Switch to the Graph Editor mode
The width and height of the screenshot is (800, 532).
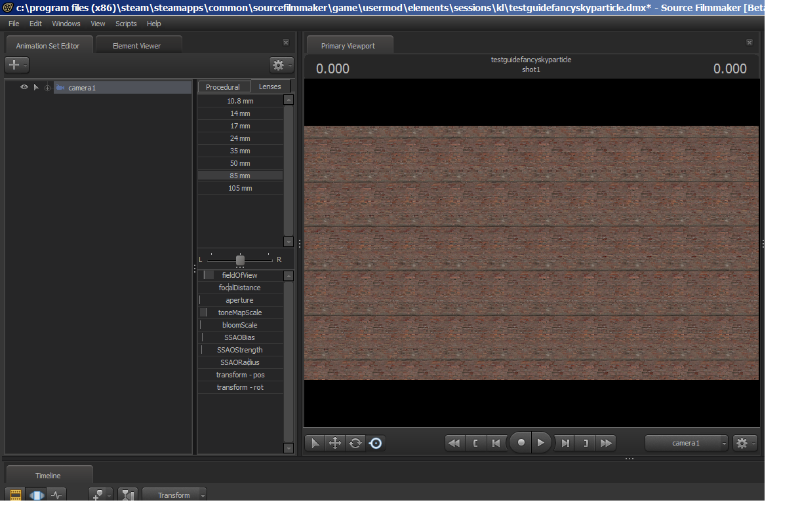coord(56,495)
